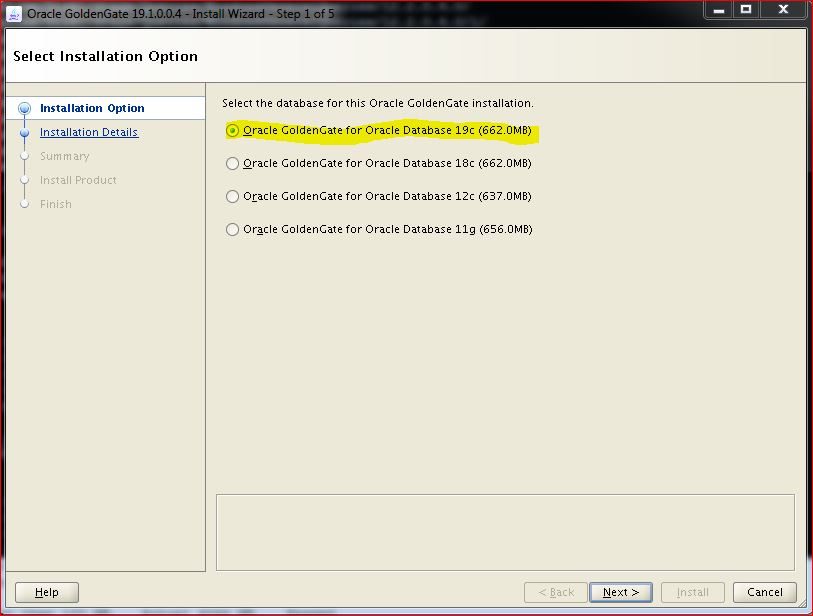Pick GoldenGate for Oracle Database 12c option
The height and width of the screenshot is (616, 813).
(x=233, y=196)
